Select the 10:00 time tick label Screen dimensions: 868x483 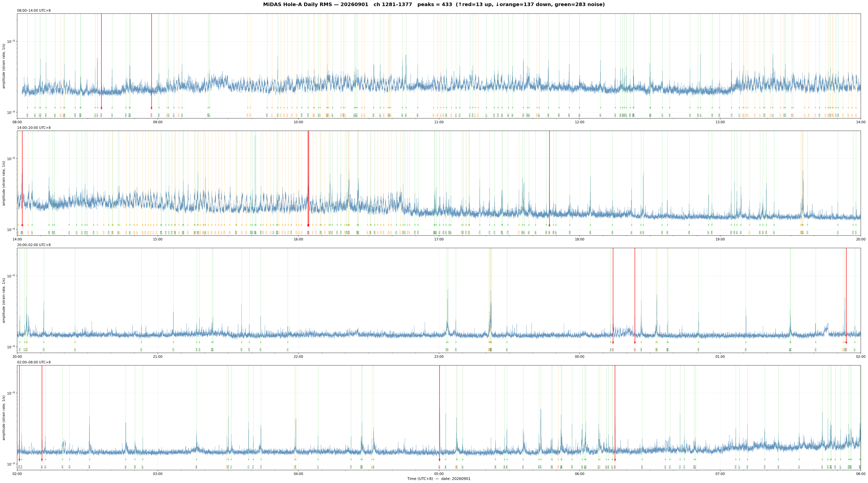[x=298, y=122]
